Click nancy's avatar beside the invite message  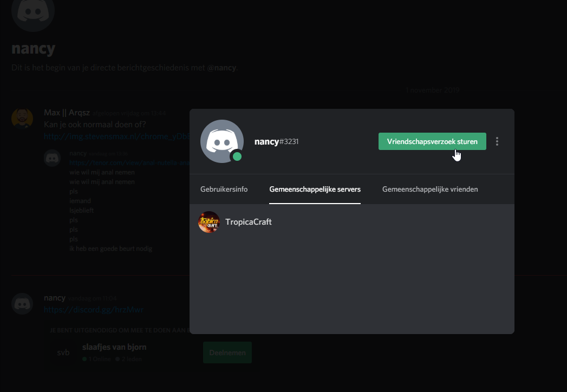coord(22,303)
